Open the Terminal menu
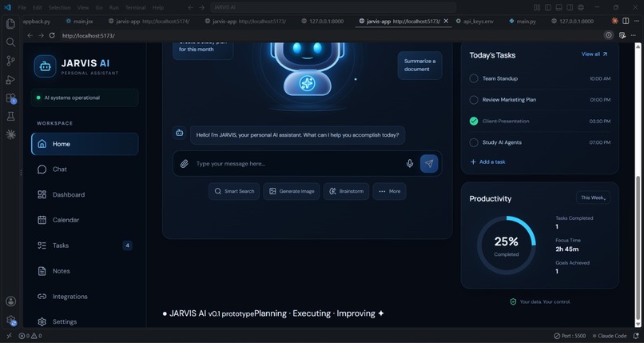Image resolution: width=644 pixels, height=343 pixels. pyautogui.click(x=135, y=7)
